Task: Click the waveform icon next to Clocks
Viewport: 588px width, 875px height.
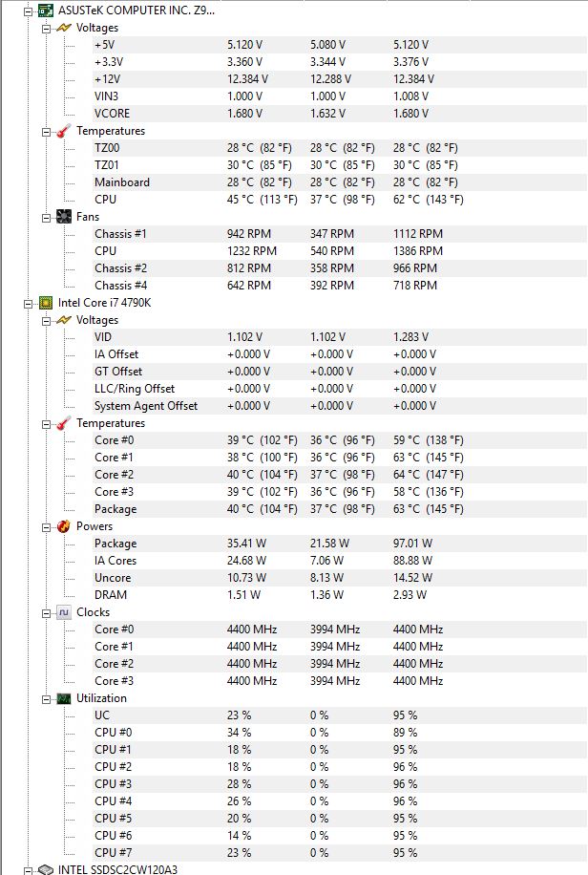Action: tap(64, 612)
